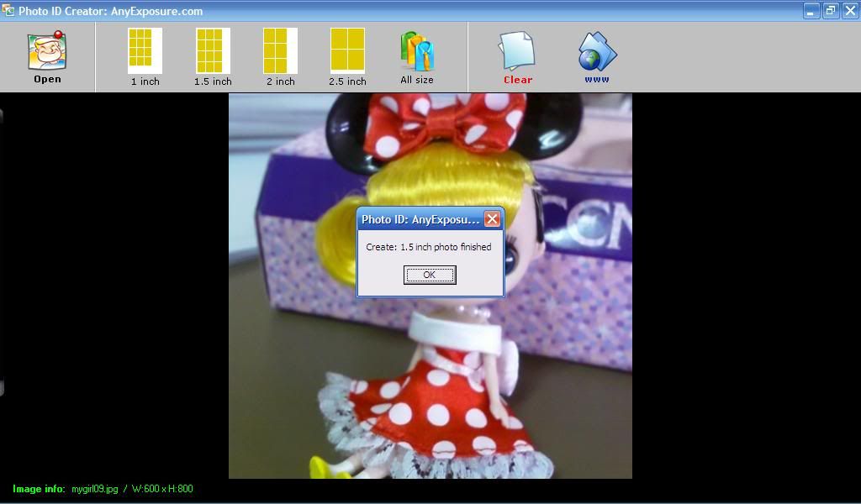Click the loaded doll photo preview
Image resolution: width=861 pixels, height=504 pixels.
pyautogui.click(x=430, y=285)
